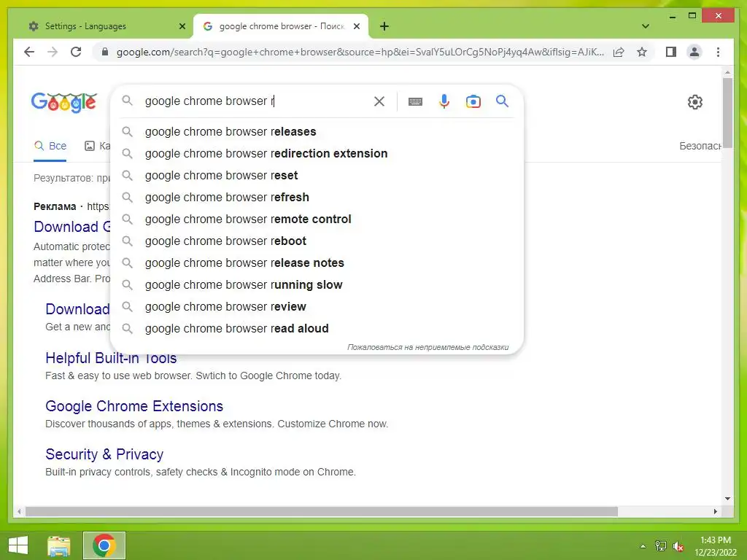
Task: Start voice search with the microphone
Action: click(x=444, y=101)
